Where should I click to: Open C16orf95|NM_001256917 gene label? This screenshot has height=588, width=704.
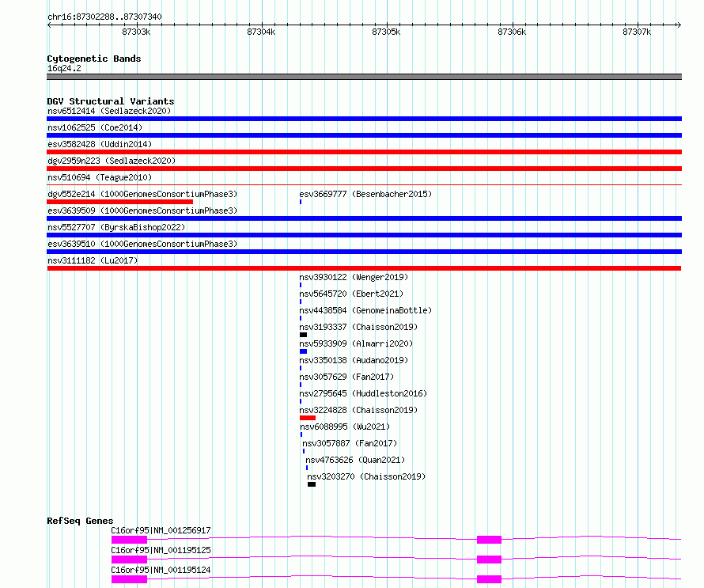pos(161,530)
